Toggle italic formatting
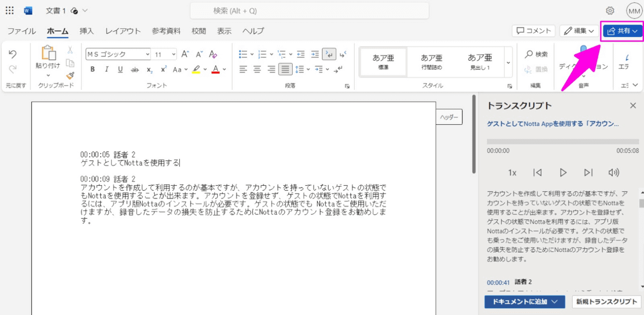The width and height of the screenshot is (644, 315). pos(107,70)
